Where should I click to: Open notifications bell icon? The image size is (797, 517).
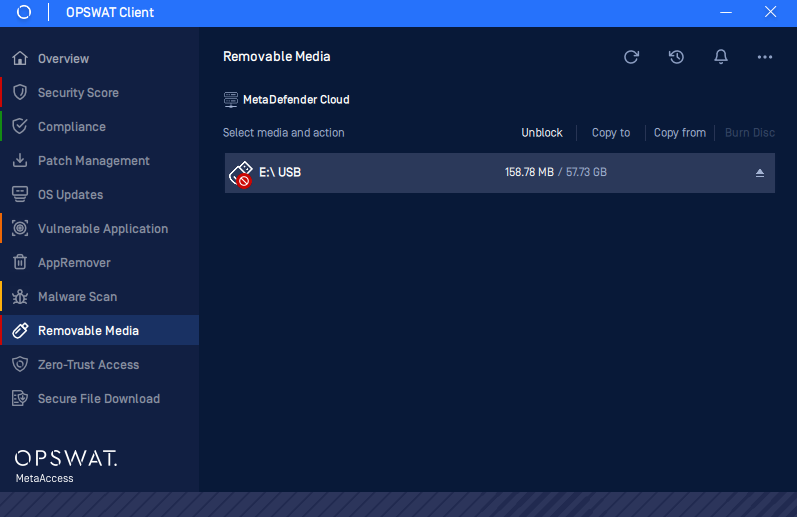tap(721, 57)
